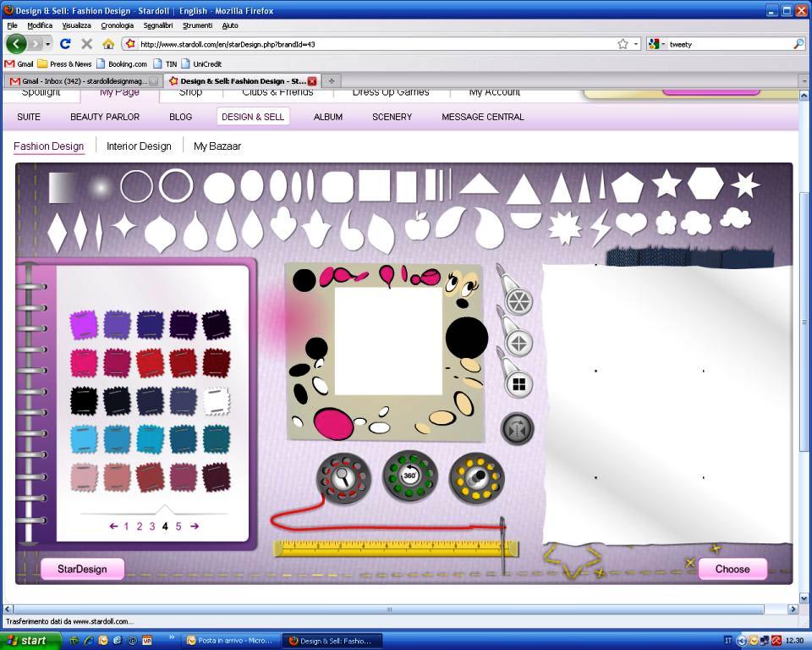Open the Firefox back-history dropdown arrow

[48, 44]
